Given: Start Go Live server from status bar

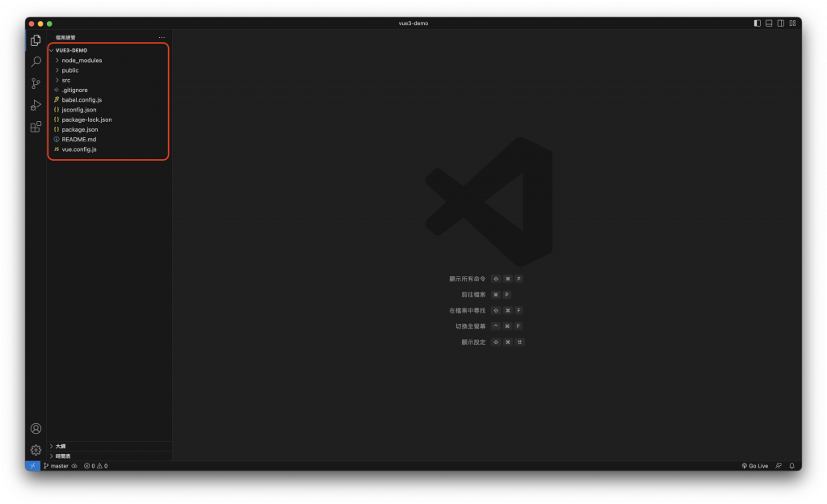Looking at the screenshot, I should [755, 466].
